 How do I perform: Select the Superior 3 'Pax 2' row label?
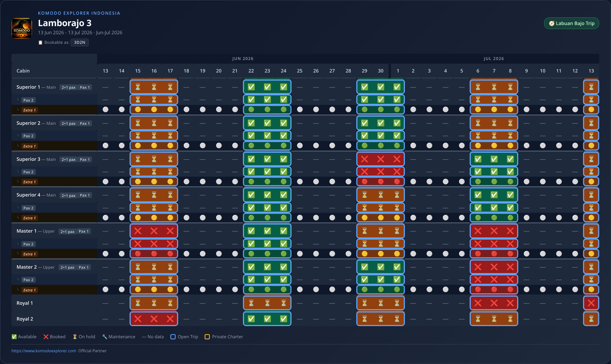(x=29, y=172)
